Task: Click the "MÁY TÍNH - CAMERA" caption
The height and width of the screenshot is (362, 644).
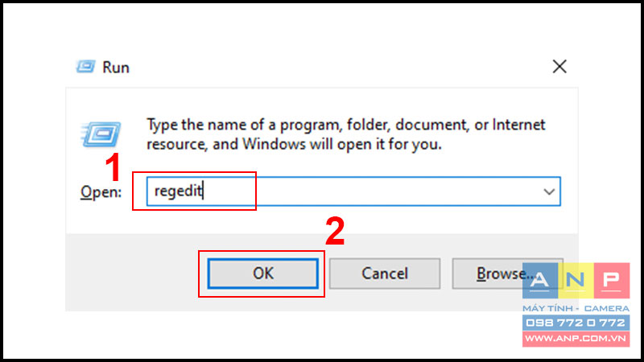Action: (576, 308)
